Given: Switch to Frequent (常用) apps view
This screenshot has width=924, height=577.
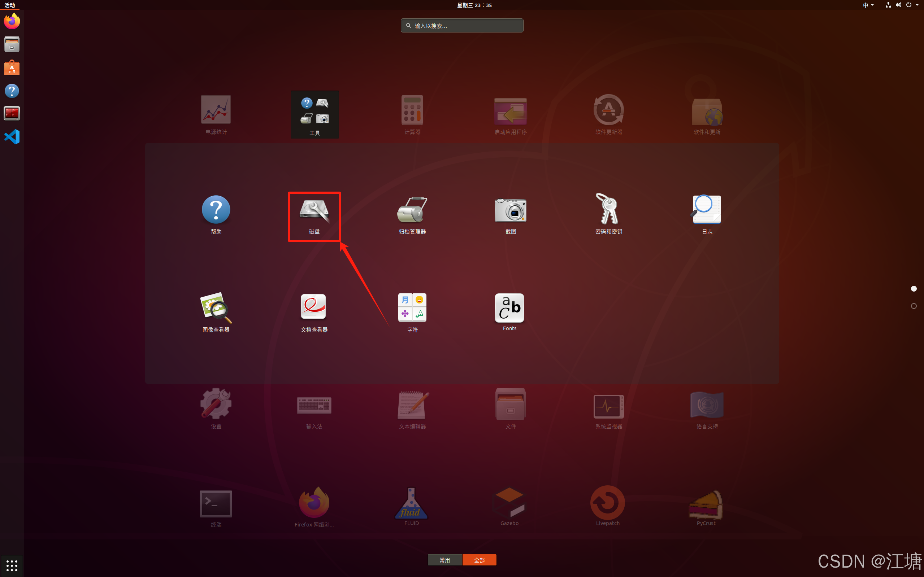Looking at the screenshot, I should 445,560.
